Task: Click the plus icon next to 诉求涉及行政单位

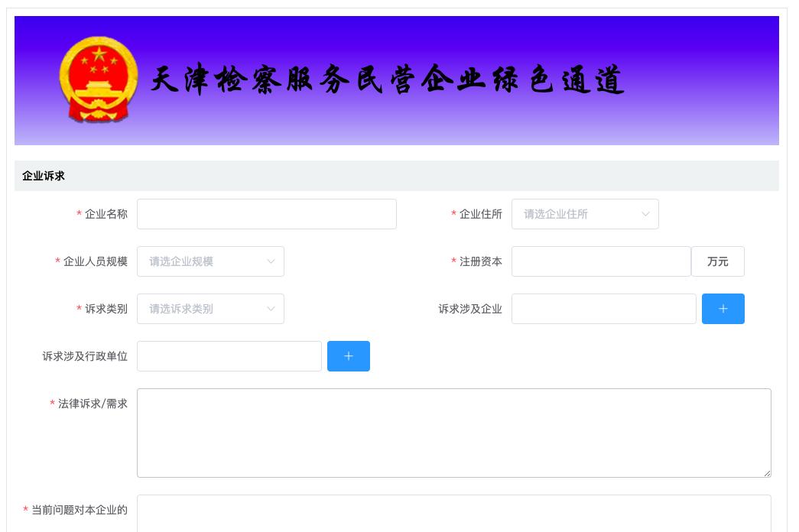Action: click(x=348, y=356)
